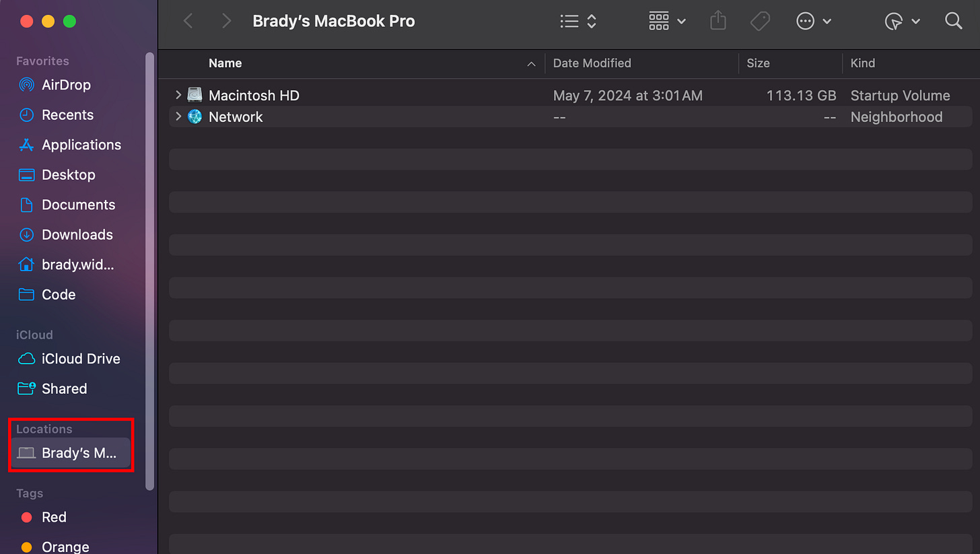Open brady.wid... home folder in sidebar
Image resolution: width=980 pixels, height=554 pixels.
pos(77,265)
